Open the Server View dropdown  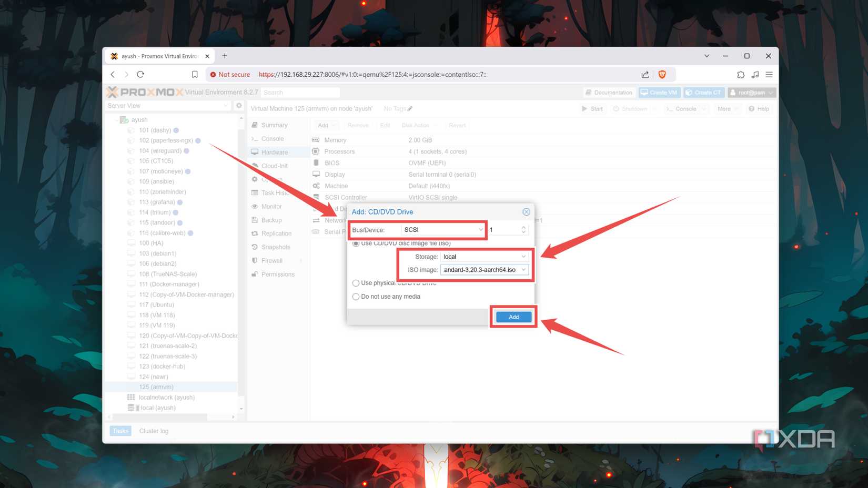point(167,106)
